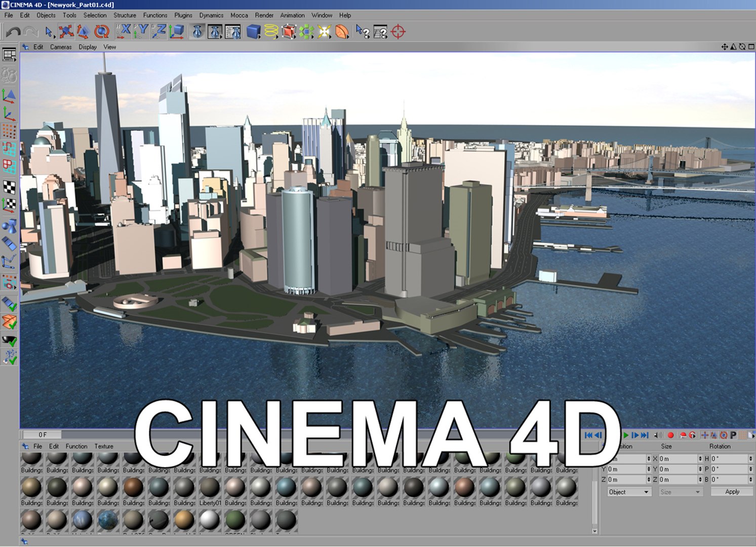Select the Liberty01 material sphere

coord(210,487)
